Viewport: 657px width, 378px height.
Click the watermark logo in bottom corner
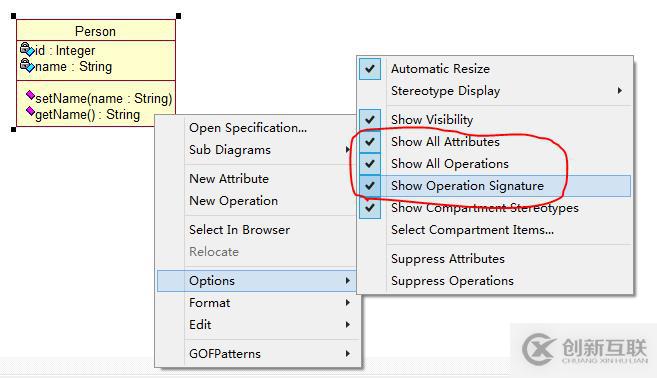(x=584, y=349)
